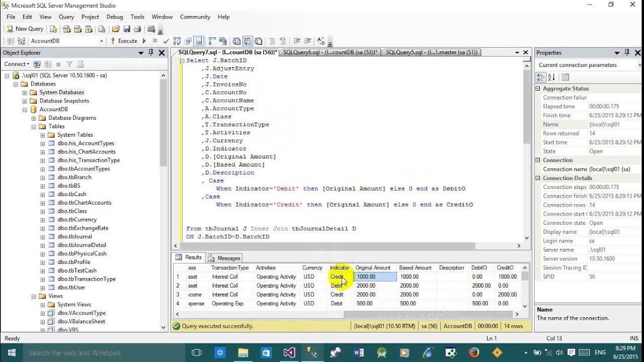644x362 pixels.
Task: Toggle Include Actual Execution Plan icon
Action: (x=212, y=41)
